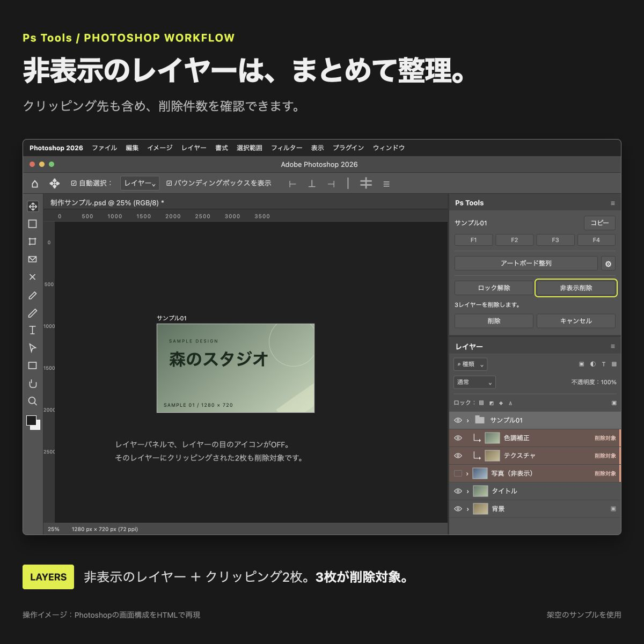The height and width of the screenshot is (644, 644).
Task: Open the 種類 layer filter dropdown
Action: pyautogui.click(x=470, y=364)
